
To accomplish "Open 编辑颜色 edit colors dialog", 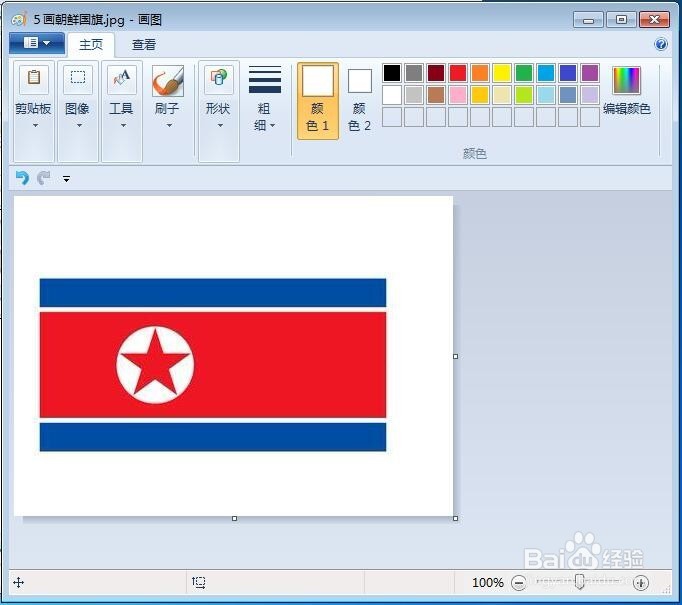I will pyautogui.click(x=627, y=91).
